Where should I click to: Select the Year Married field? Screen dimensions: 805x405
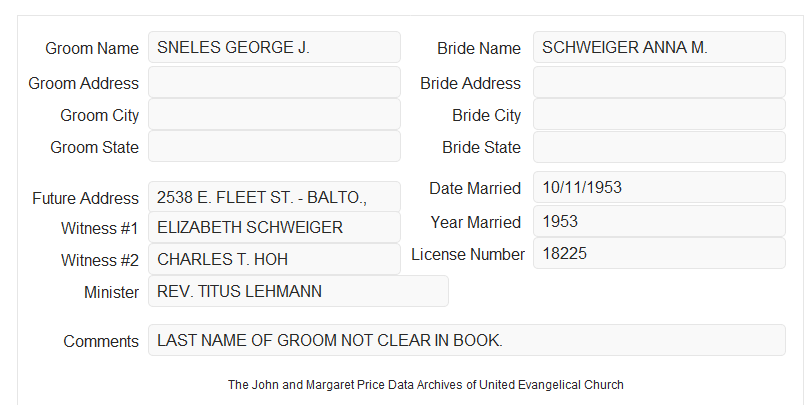[x=659, y=221]
